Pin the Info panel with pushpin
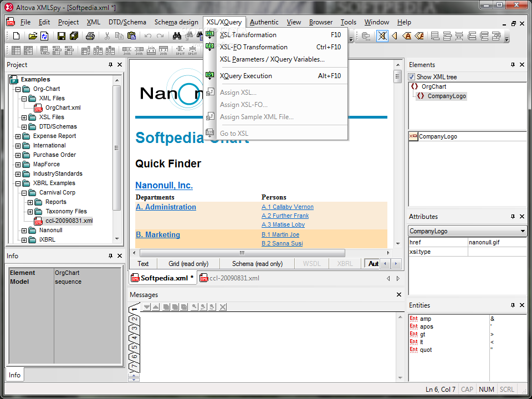 point(110,256)
